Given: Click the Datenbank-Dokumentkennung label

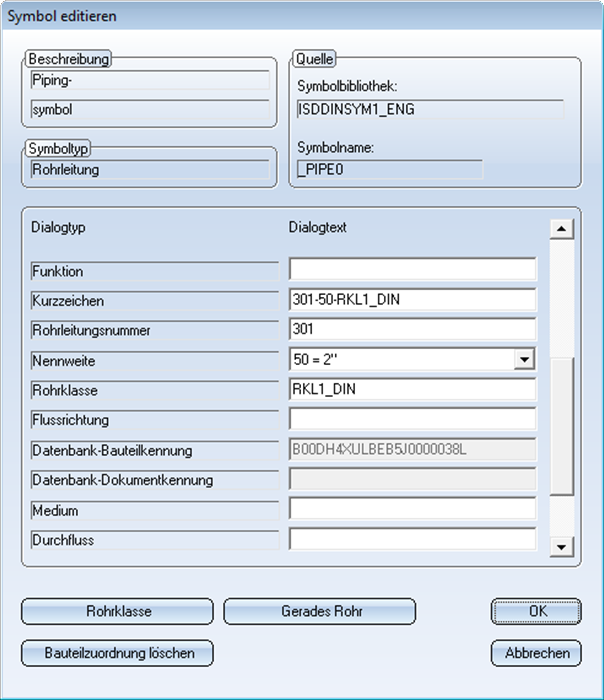Looking at the screenshot, I should 155,480.
